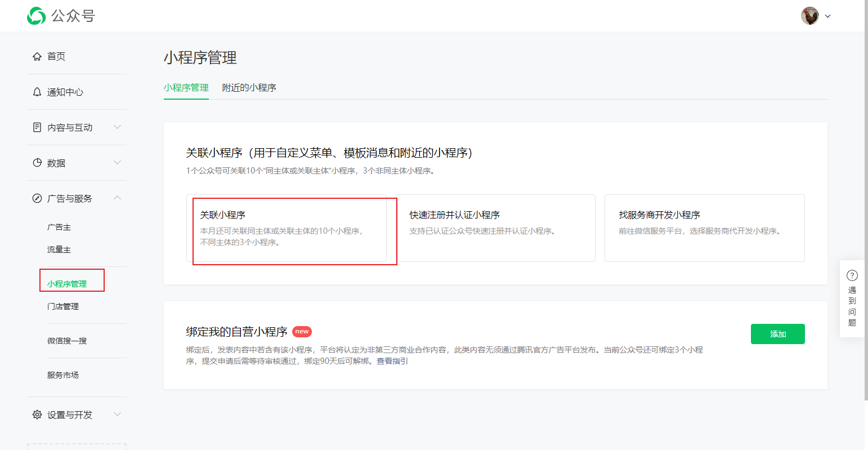Click 微信搜一搜 in the sidebar
The image size is (868, 450).
[x=66, y=340]
